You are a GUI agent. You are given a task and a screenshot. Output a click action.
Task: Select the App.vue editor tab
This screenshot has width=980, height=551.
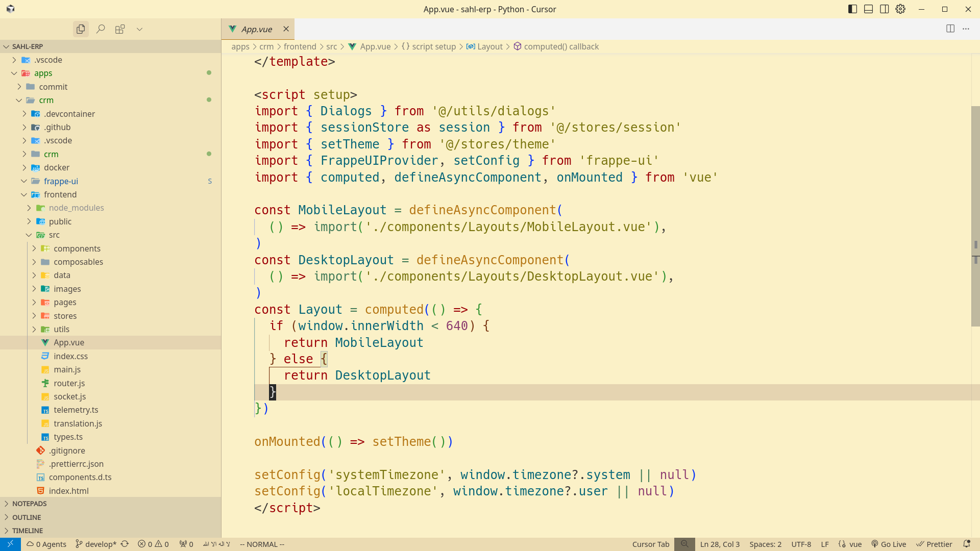point(257,29)
